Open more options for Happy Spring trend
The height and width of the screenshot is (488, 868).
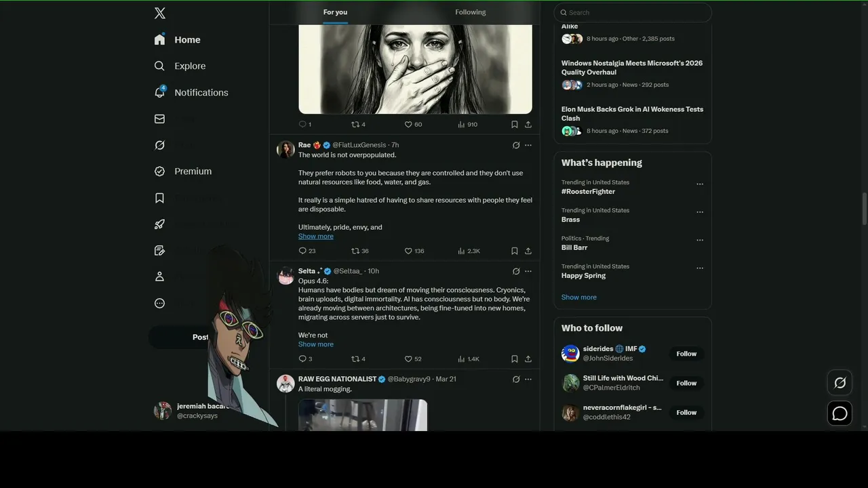click(700, 268)
